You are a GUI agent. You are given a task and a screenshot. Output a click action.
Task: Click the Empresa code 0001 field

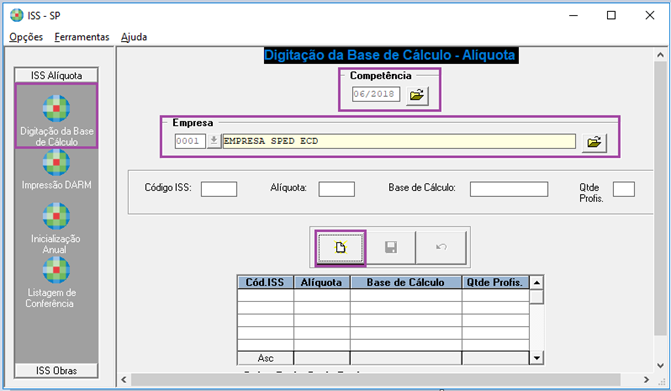(x=190, y=141)
